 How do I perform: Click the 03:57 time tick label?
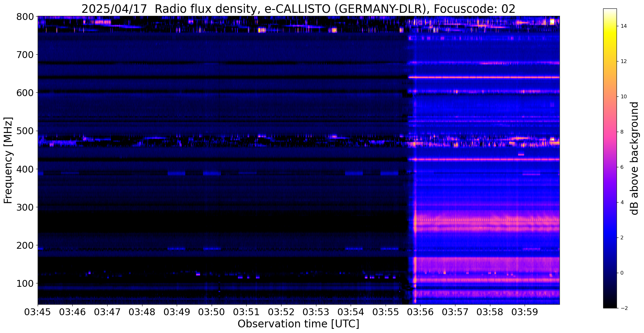pos(455,312)
